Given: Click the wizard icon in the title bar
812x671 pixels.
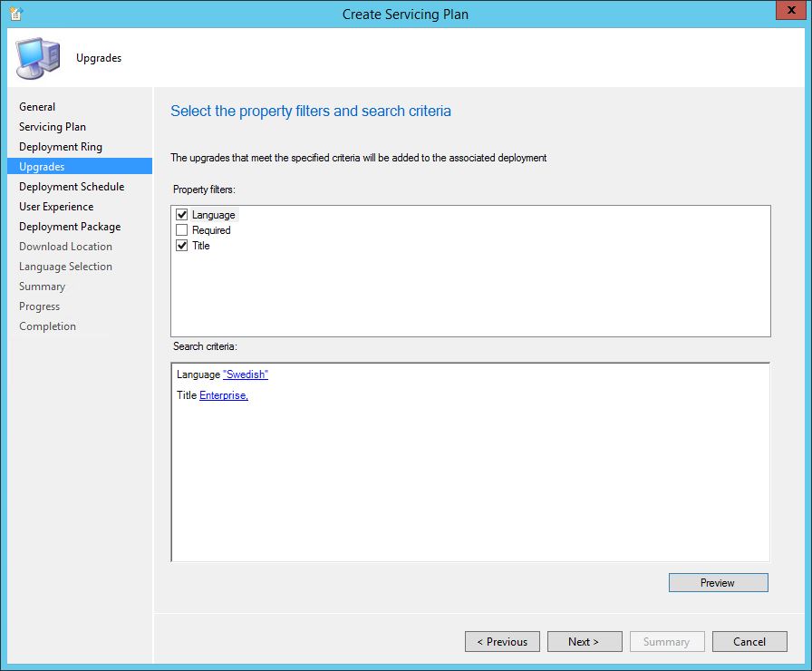Looking at the screenshot, I should coord(15,14).
